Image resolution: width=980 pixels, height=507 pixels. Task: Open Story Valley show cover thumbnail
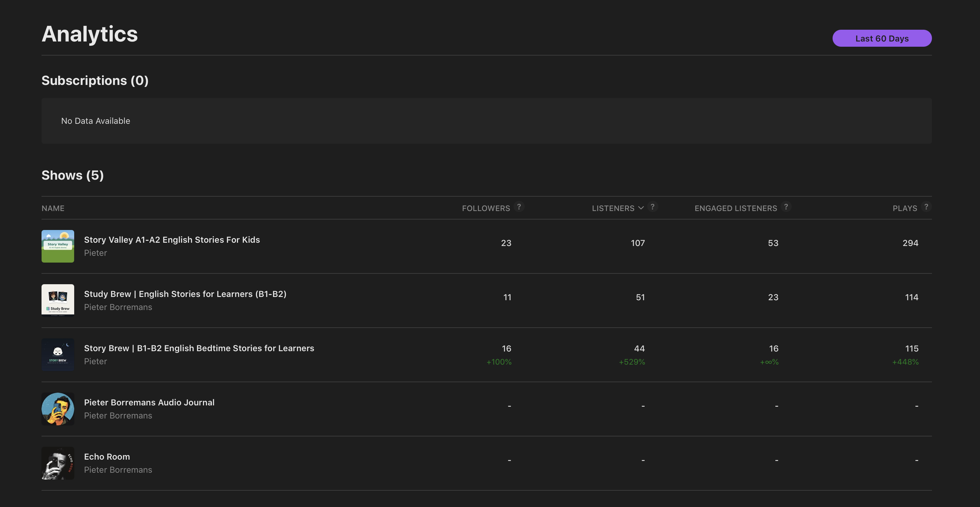click(58, 246)
